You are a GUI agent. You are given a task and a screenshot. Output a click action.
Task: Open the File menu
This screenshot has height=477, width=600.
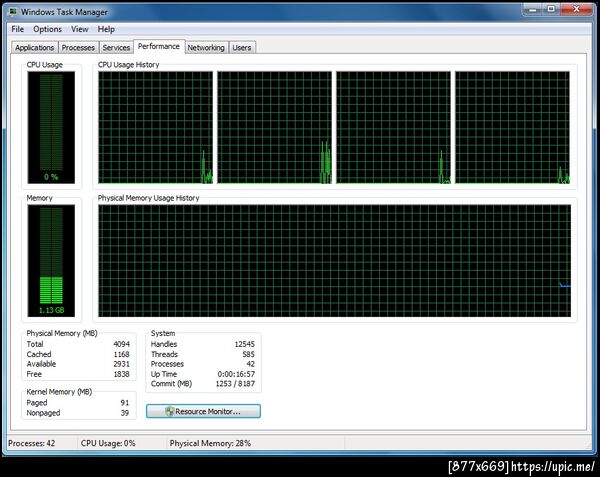click(x=18, y=29)
